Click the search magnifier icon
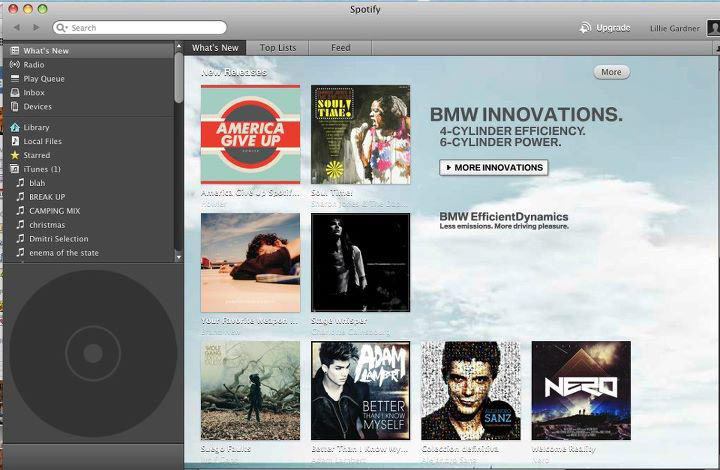This screenshot has height=470, width=720. click(61, 28)
